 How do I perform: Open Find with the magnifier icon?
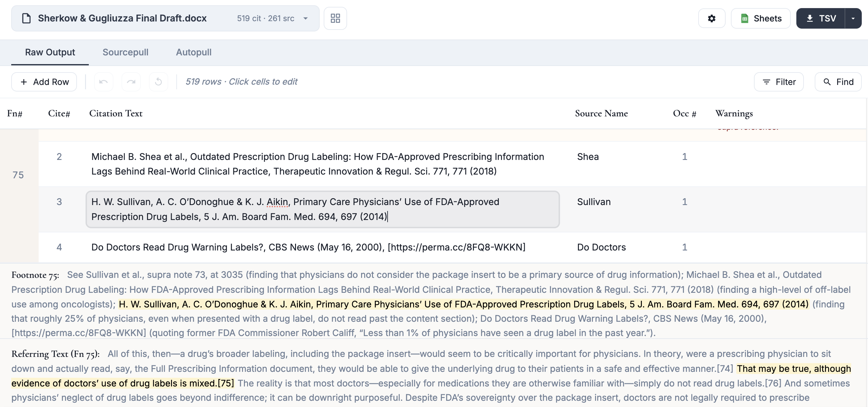point(838,82)
